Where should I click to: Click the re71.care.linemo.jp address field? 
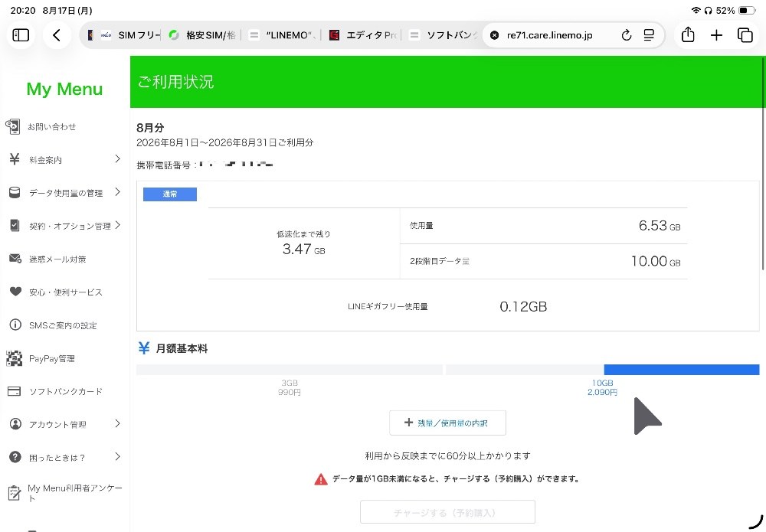point(549,35)
